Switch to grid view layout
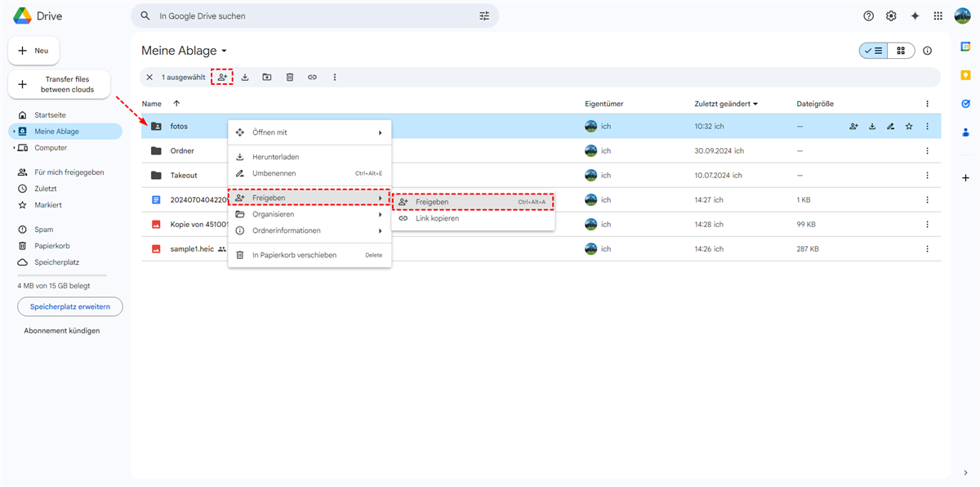Viewport: 980px width, 487px height. point(901,50)
